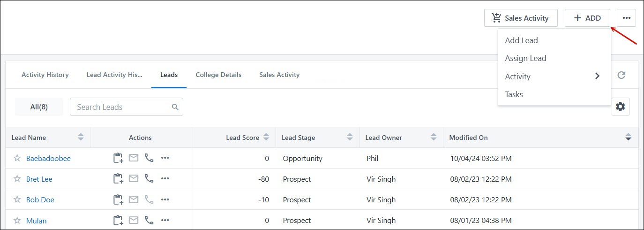
Task: Open the top-right ellipsis more options button
Action: tap(626, 18)
